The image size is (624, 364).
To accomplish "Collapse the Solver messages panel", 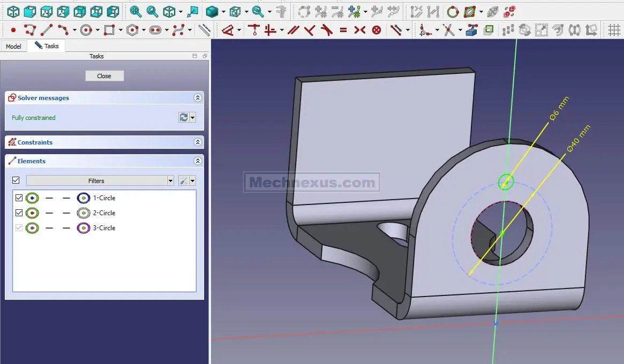I will click(198, 98).
